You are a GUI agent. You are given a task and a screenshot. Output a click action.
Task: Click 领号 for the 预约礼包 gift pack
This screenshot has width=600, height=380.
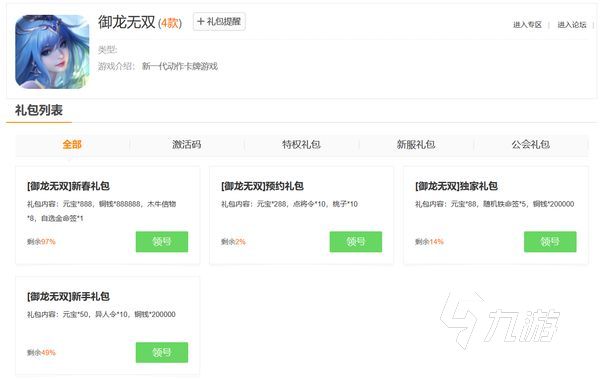click(x=356, y=241)
